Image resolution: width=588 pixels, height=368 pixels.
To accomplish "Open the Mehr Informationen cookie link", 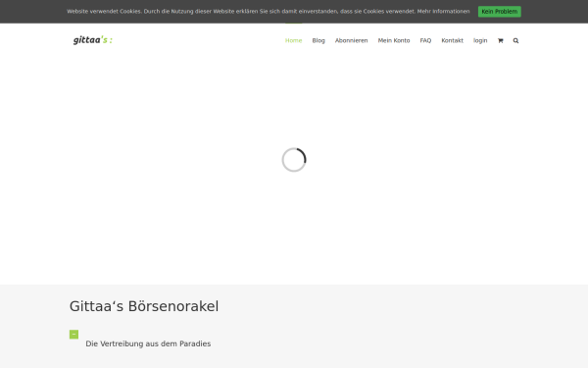I will tap(443, 11).
